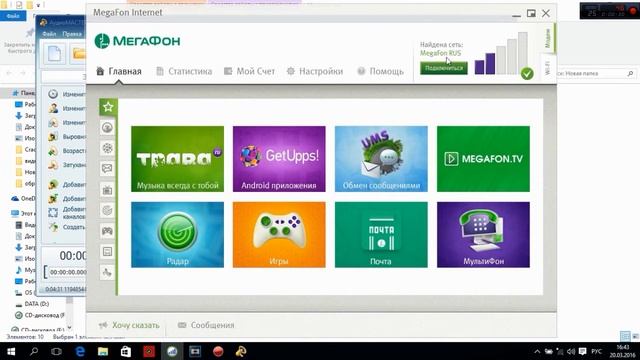The width and height of the screenshot is (640, 360).
Task: Open the МультиФон tile
Action: tap(483, 235)
